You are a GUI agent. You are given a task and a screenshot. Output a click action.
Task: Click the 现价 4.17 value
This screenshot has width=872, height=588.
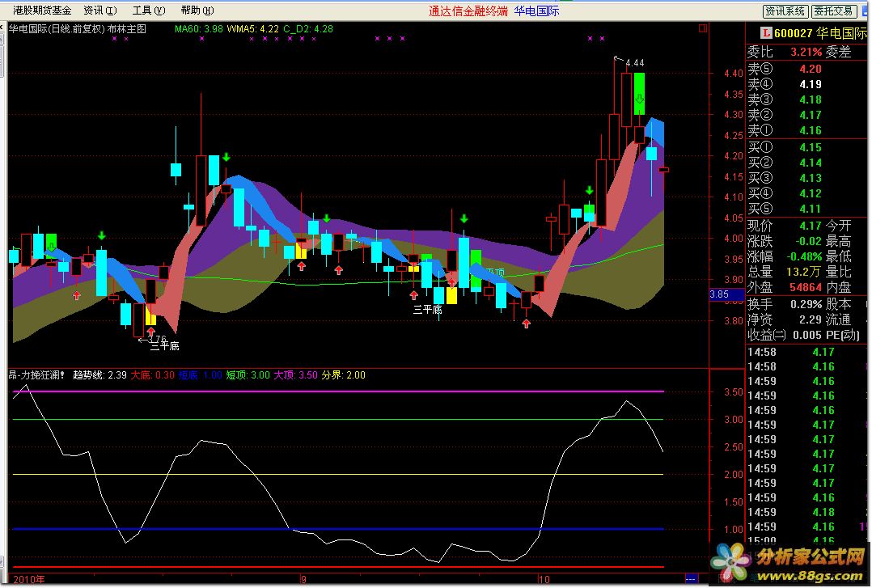click(x=811, y=226)
